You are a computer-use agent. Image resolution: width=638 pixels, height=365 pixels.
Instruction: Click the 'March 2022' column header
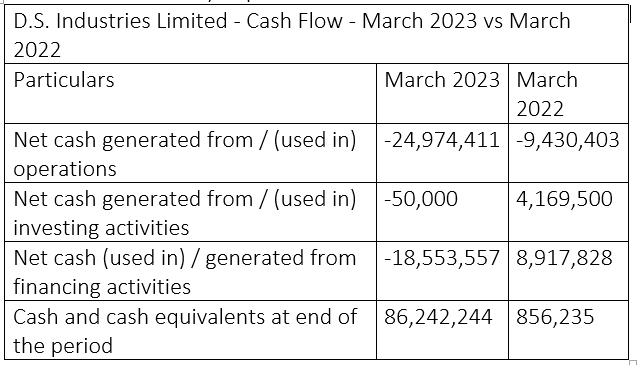pos(568,94)
